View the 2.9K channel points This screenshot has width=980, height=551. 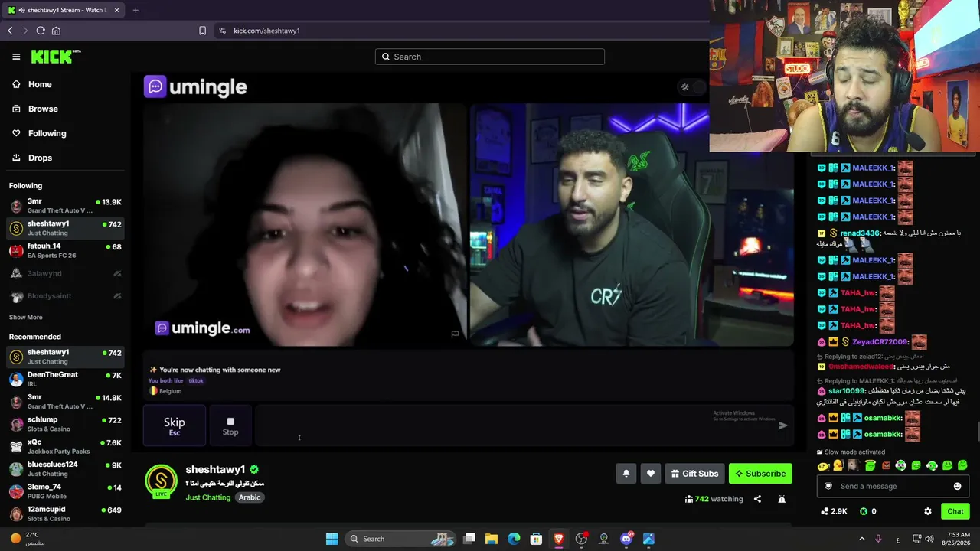[834, 511]
